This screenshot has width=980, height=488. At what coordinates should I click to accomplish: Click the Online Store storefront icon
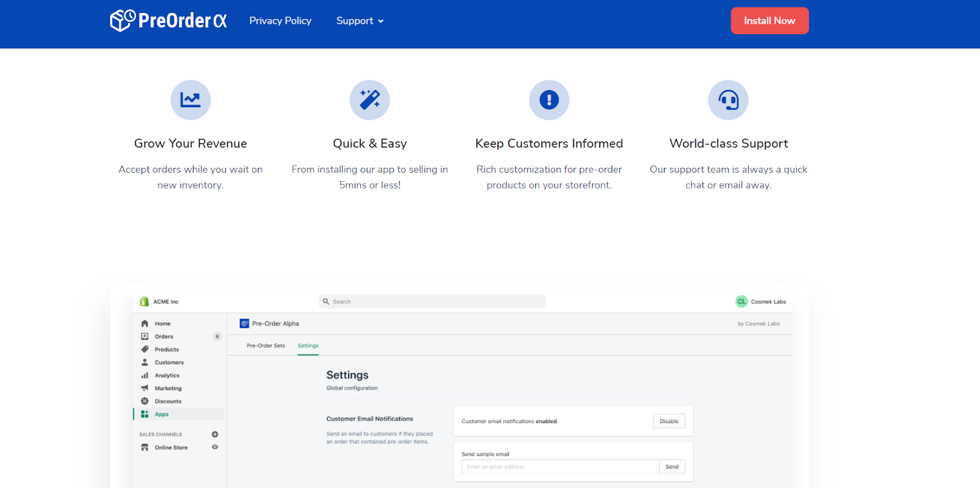(x=145, y=447)
